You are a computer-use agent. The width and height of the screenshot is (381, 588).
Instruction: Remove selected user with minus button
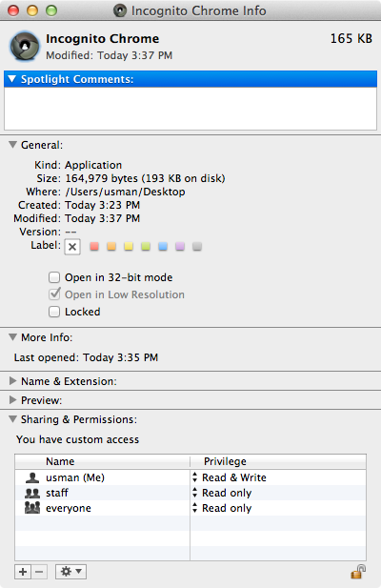pyautogui.click(x=39, y=572)
